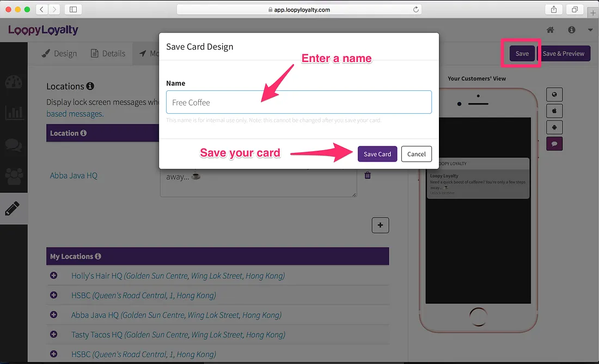The width and height of the screenshot is (599, 364).
Task: Focus the card Name input field
Action: tap(299, 102)
